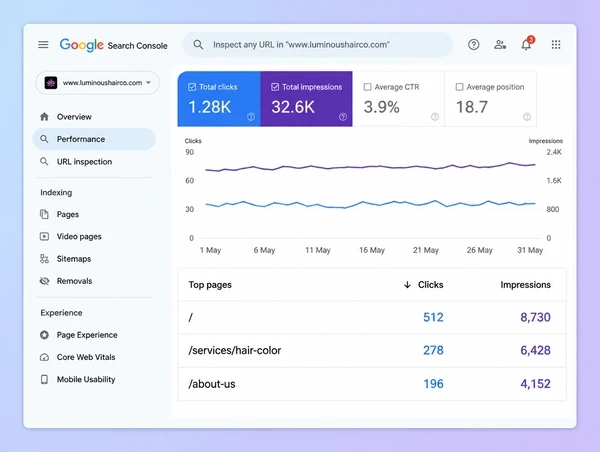
Task: Click the Removals crossed-eye icon
Action: (x=44, y=281)
